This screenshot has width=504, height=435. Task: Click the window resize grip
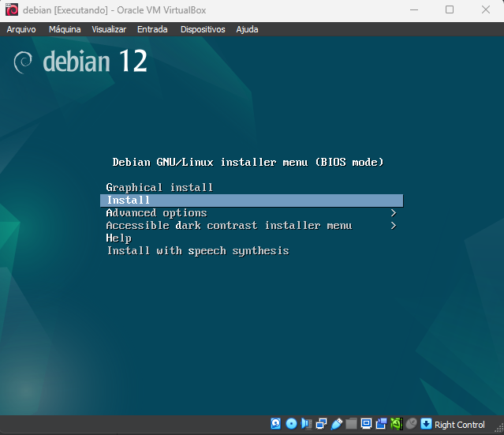(x=499, y=428)
